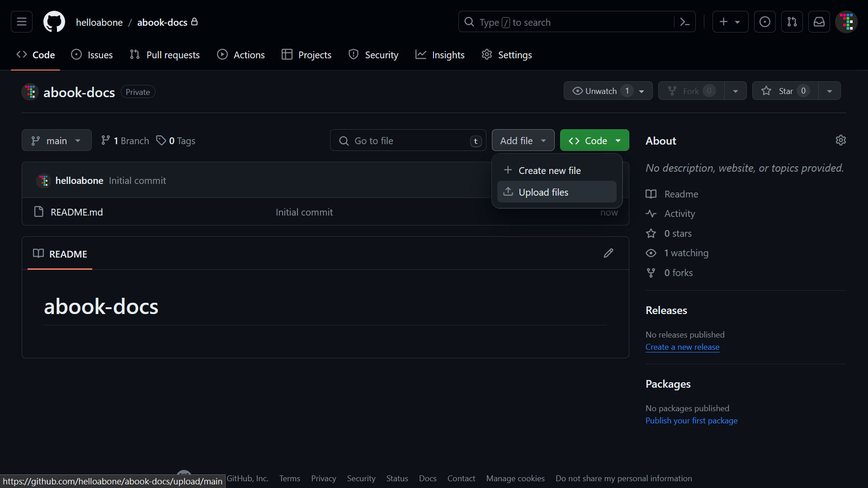Open the Actions tab
The image size is (868, 488).
(241, 55)
